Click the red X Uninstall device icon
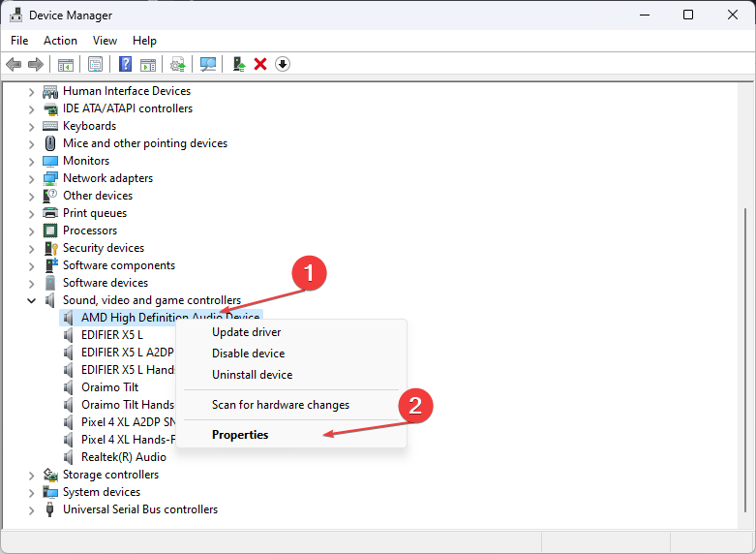This screenshot has height=554, width=756. tap(260, 64)
